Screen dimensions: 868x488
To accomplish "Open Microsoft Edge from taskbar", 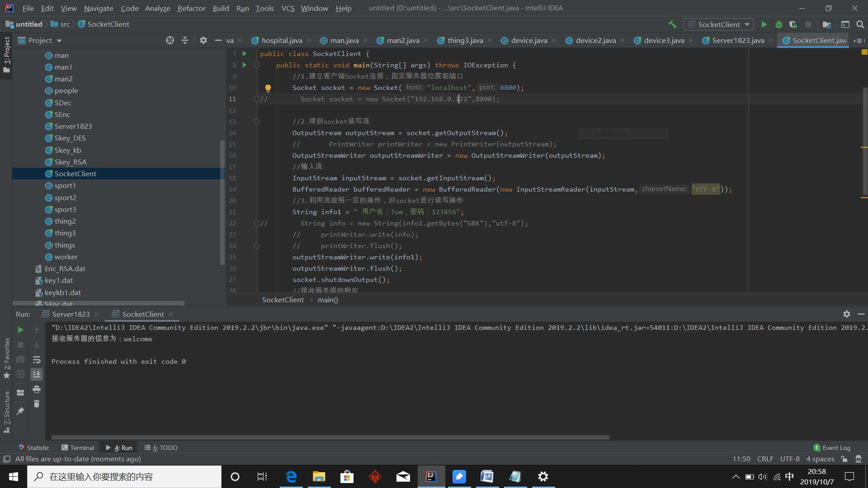I will pos(291,477).
